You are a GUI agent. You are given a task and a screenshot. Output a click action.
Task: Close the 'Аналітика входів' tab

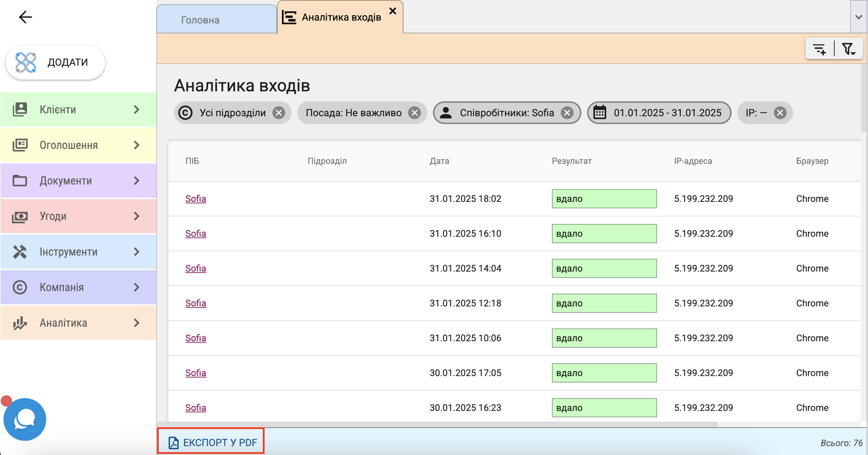tap(392, 11)
